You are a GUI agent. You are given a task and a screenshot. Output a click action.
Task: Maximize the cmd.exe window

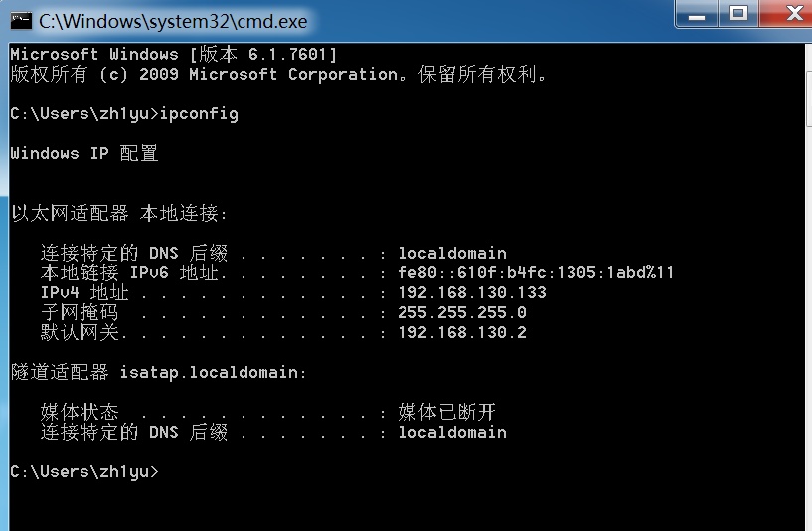[x=738, y=13]
